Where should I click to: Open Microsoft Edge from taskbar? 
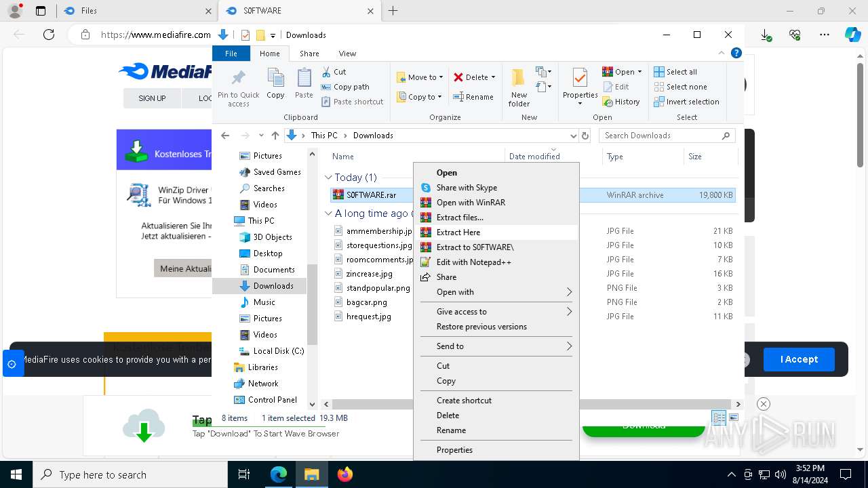[x=279, y=474]
